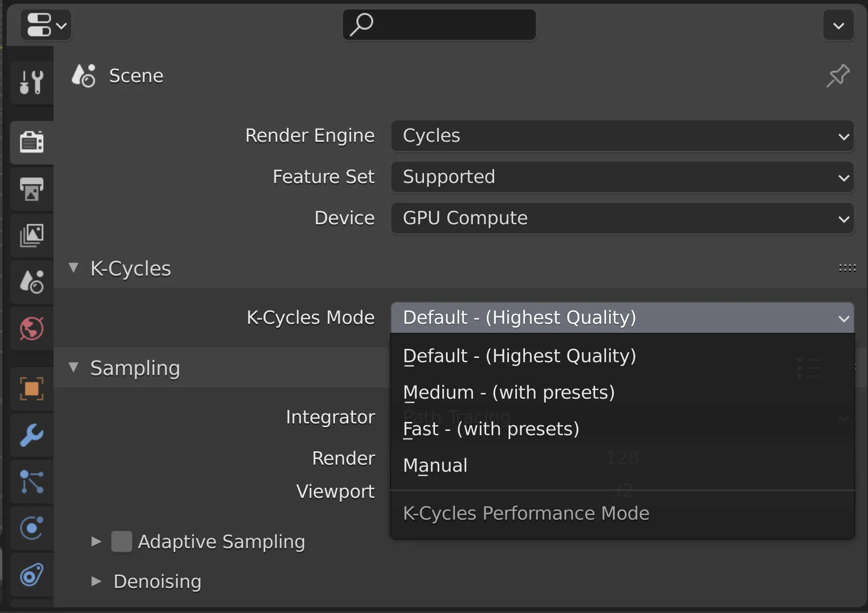Open the Render Engine dropdown showing Cycles
Image resolution: width=868 pixels, height=613 pixels.
[623, 136]
